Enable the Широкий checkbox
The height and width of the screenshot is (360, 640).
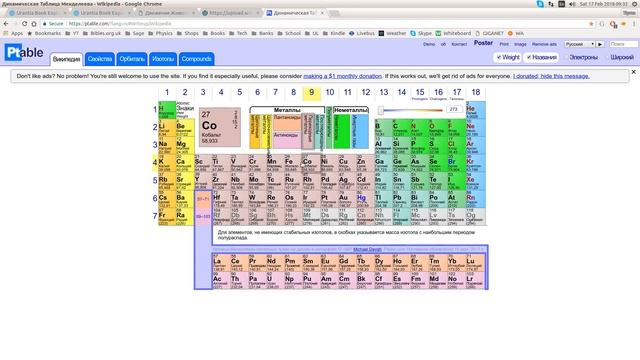tap(607, 58)
